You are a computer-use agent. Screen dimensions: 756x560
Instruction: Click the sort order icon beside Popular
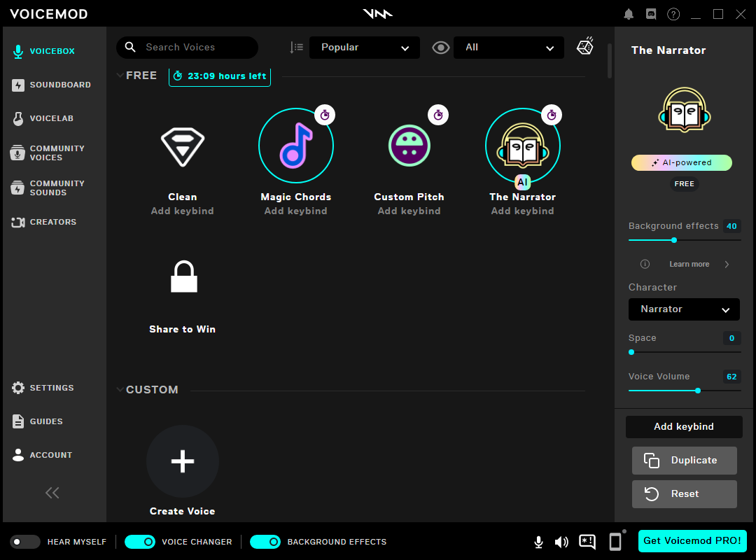pos(296,48)
